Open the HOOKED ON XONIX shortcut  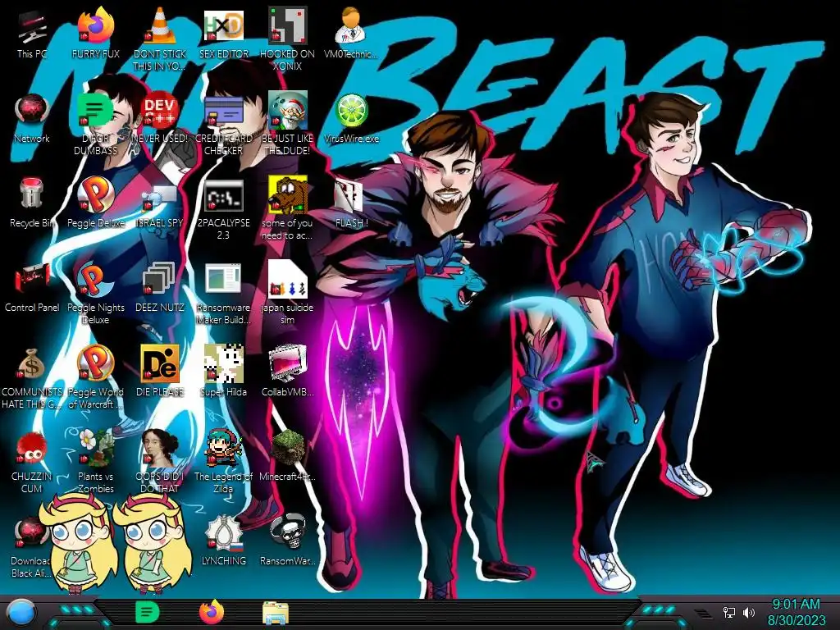tap(287, 25)
